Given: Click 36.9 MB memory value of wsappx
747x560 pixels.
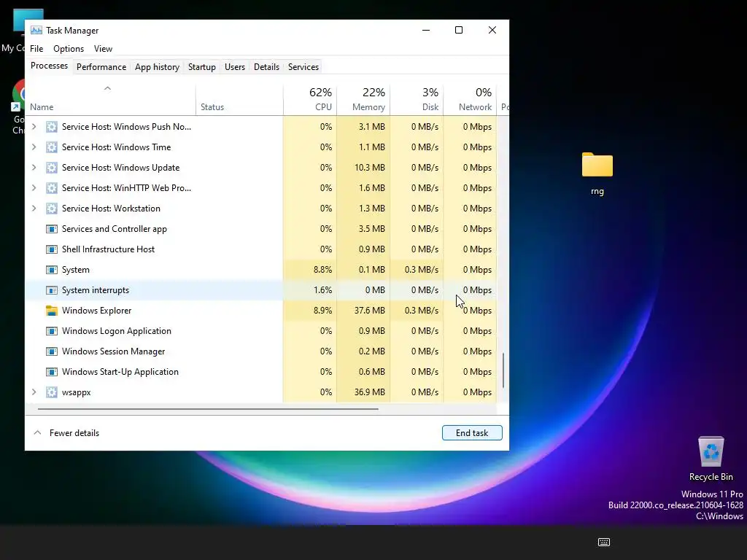Looking at the screenshot, I should (x=370, y=392).
